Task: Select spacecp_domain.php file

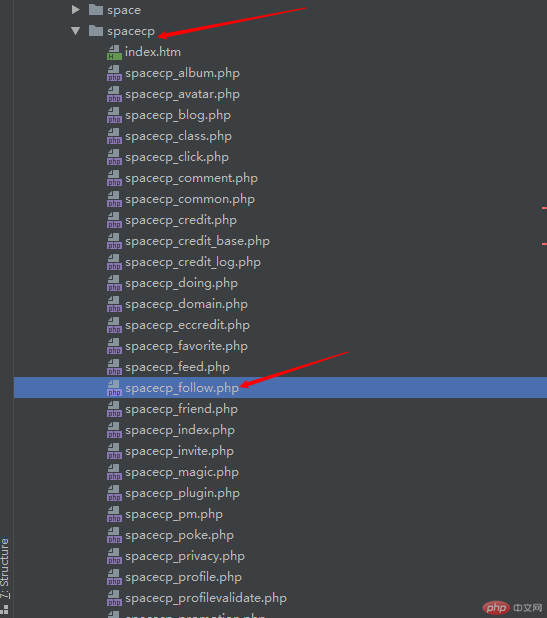Action: point(186,304)
